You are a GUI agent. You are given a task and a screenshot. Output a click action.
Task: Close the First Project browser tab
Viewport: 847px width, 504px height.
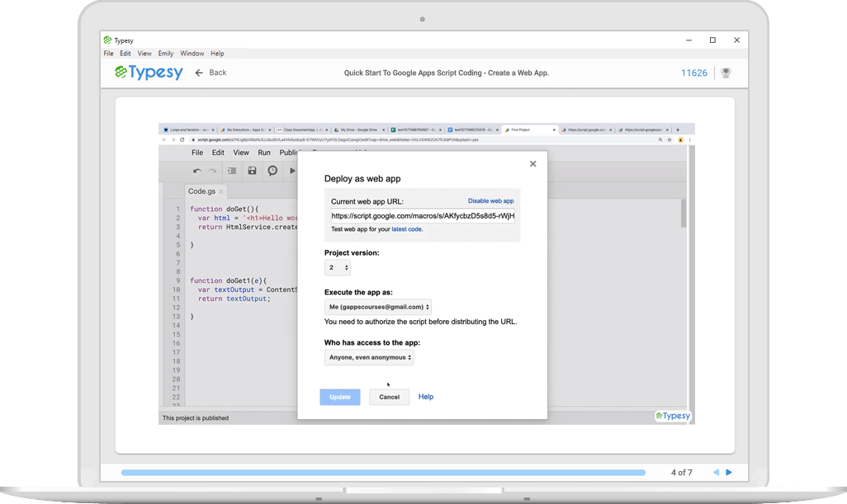(x=554, y=130)
